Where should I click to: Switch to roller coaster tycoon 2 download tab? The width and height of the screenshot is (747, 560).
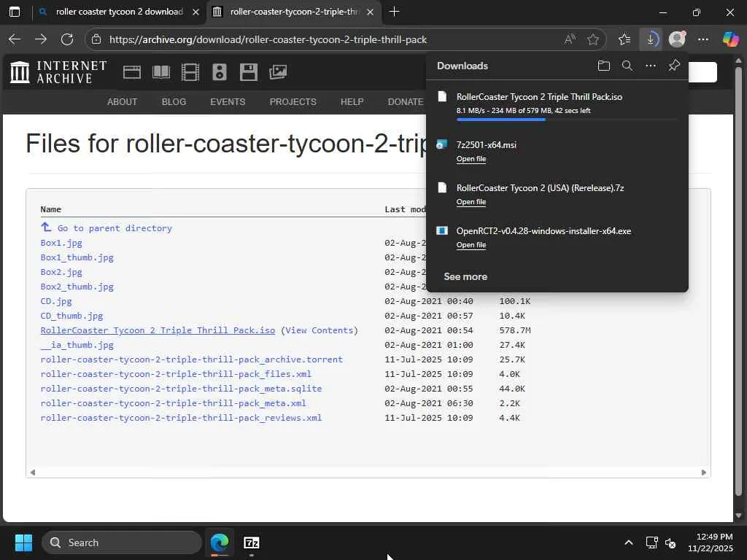pos(119,12)
